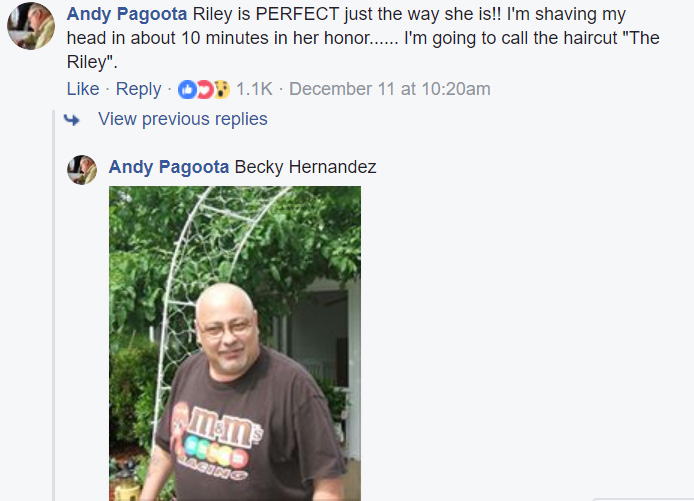Open the 1.1K reactions count
This screenshot has width=694, height=501.
click(254, 89)
